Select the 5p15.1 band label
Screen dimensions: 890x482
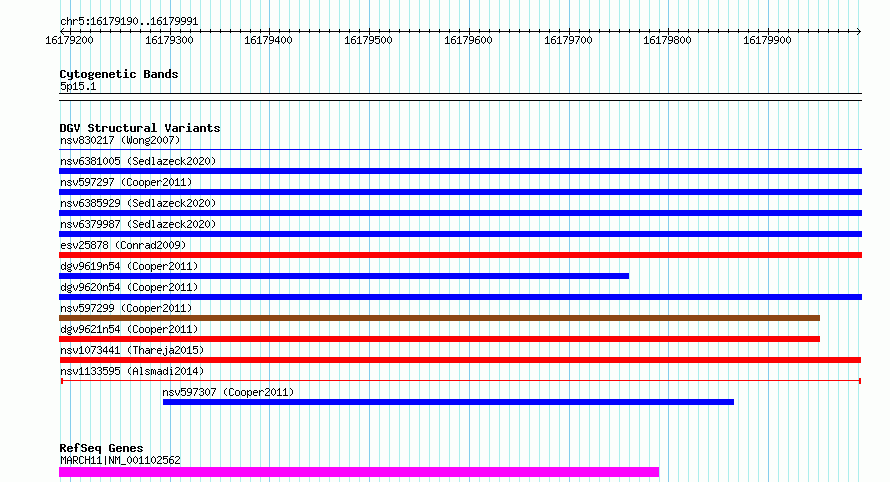(x=78, y=86)
